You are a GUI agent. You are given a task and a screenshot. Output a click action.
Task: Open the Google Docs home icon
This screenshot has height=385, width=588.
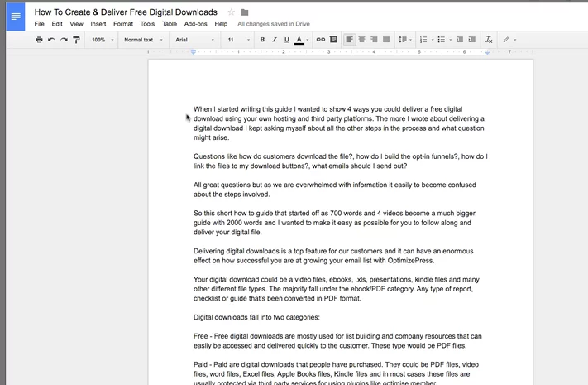(x=16, y=17)
